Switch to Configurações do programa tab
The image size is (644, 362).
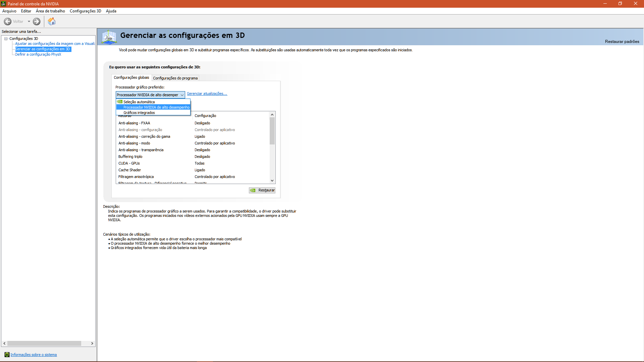[175, 78]
